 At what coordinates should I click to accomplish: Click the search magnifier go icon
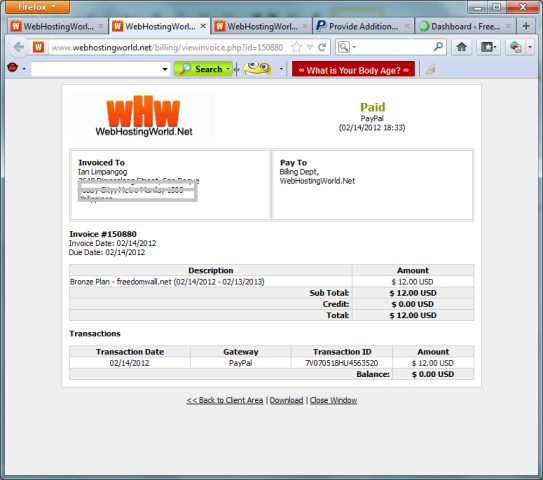[438, 46]
